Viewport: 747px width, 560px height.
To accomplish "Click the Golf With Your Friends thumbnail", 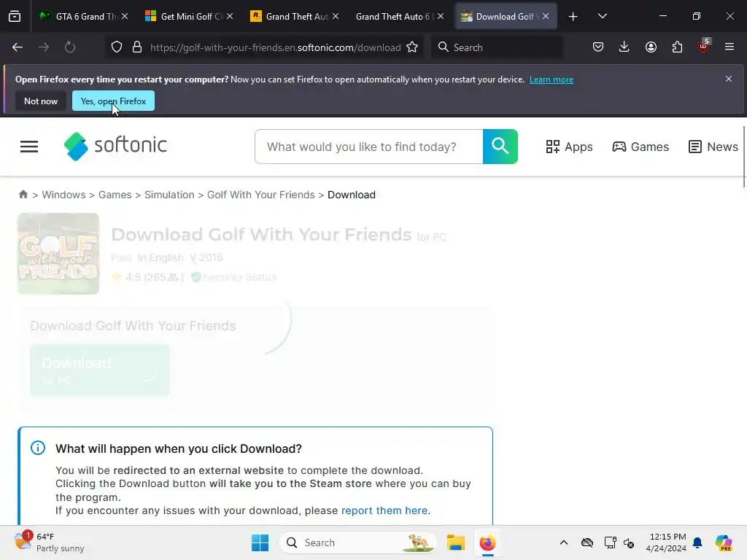I will click(58, 253).
